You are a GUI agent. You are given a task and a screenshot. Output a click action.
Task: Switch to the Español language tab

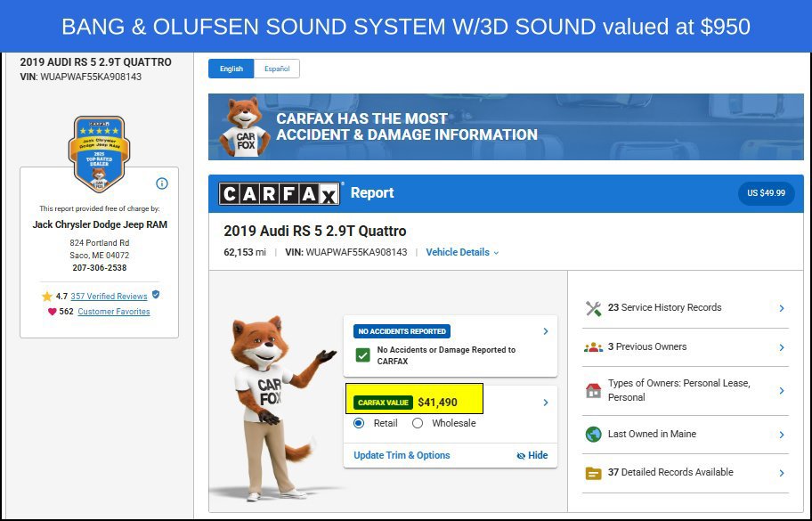[x=277, y=69]
